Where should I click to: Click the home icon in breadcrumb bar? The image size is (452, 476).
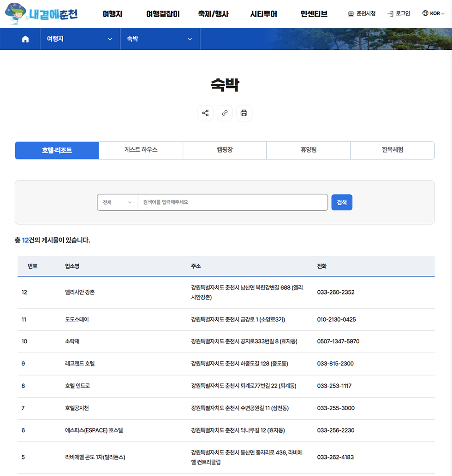(25, 39)
